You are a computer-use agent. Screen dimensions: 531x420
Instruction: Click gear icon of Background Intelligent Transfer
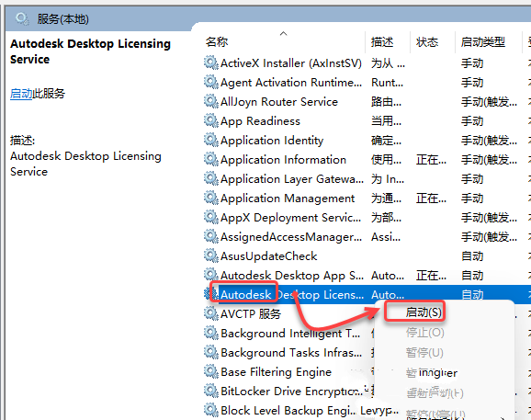point(210,334)
